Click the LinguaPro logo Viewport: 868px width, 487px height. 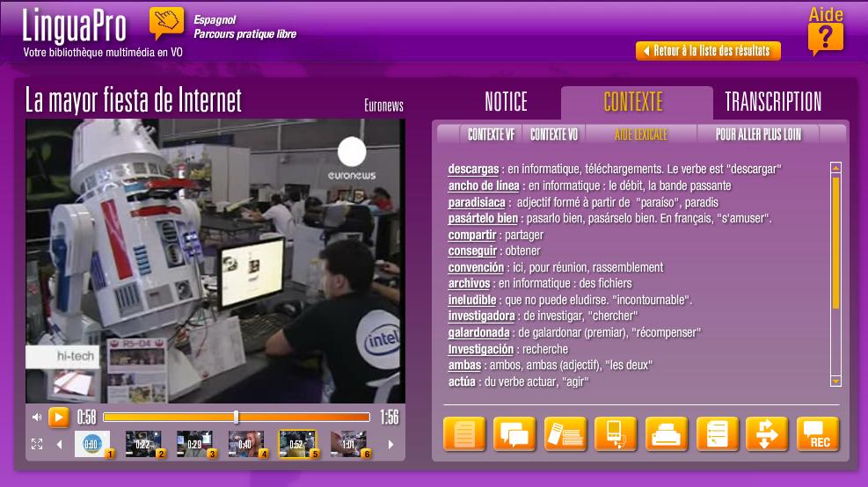click(75, 25)
